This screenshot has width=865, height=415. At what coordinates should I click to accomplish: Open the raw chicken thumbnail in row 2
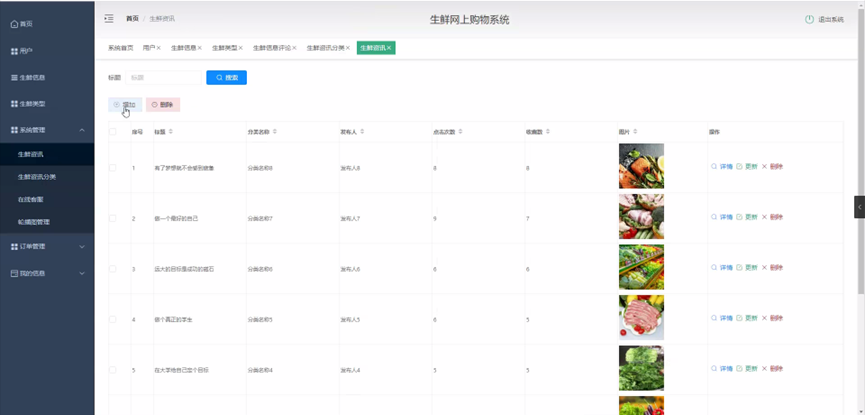641,216
